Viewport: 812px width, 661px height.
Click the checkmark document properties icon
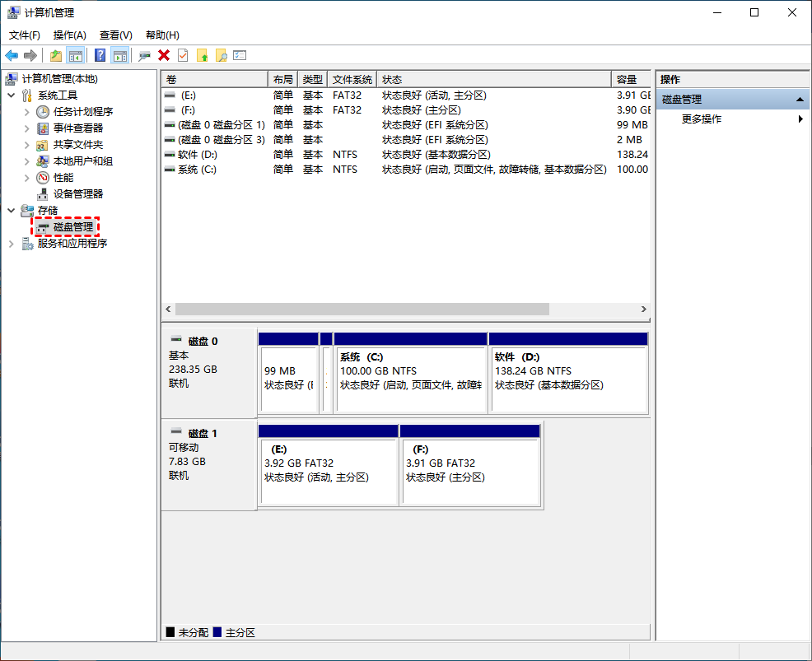pos(183,55)
